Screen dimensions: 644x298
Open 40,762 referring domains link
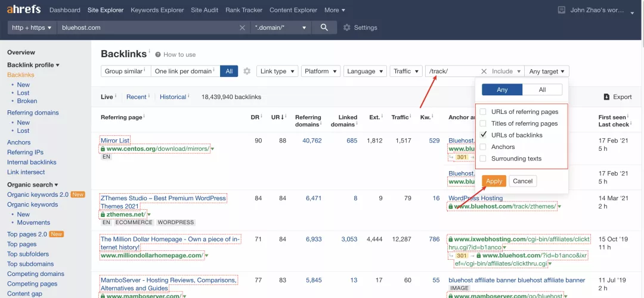click(x=312, y=141)
